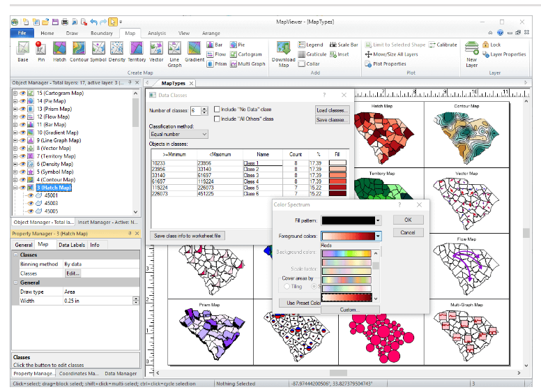Expand 13 (Prism Map) tree node
This screenshot has height=392, width=541.
15,109
